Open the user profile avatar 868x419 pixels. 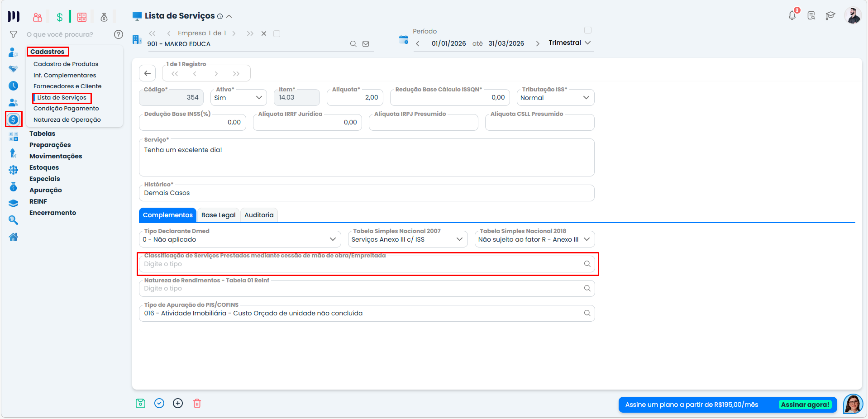tap(853, 15)
